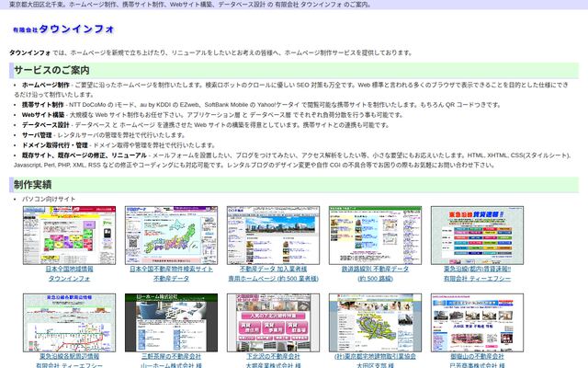Follow the 御嶽山の不動産会社 text link
The width and height of the screenshot is (588, 368).
(478, 356)
